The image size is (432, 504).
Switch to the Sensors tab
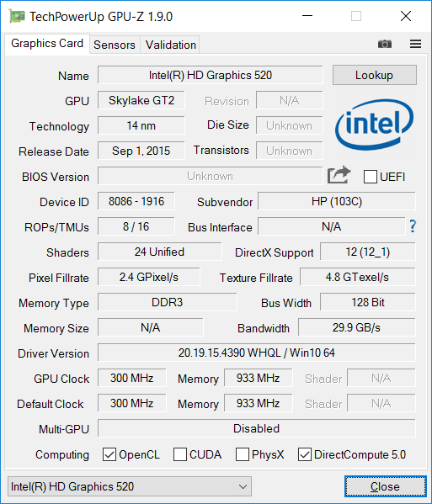[115, 45]
